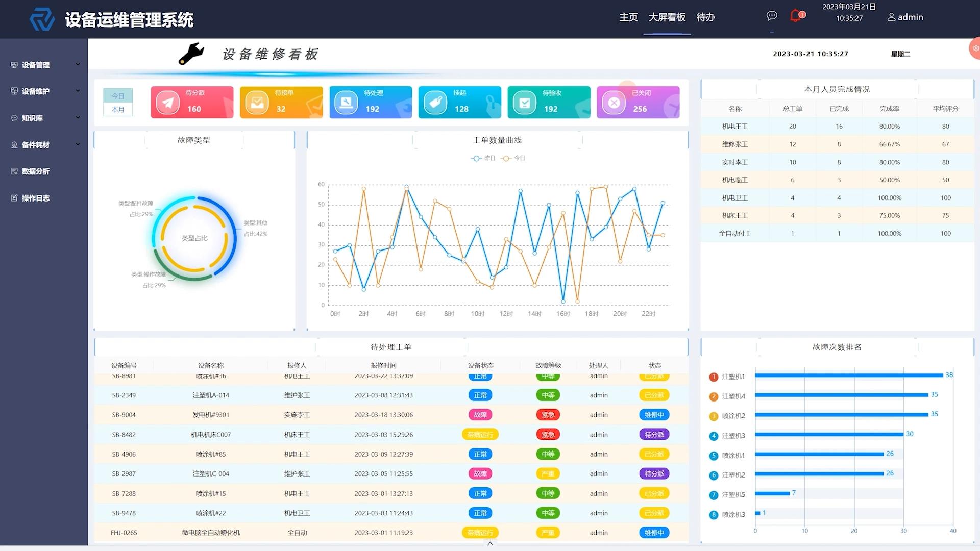Click the 待分派 paper plane icon

167,103
